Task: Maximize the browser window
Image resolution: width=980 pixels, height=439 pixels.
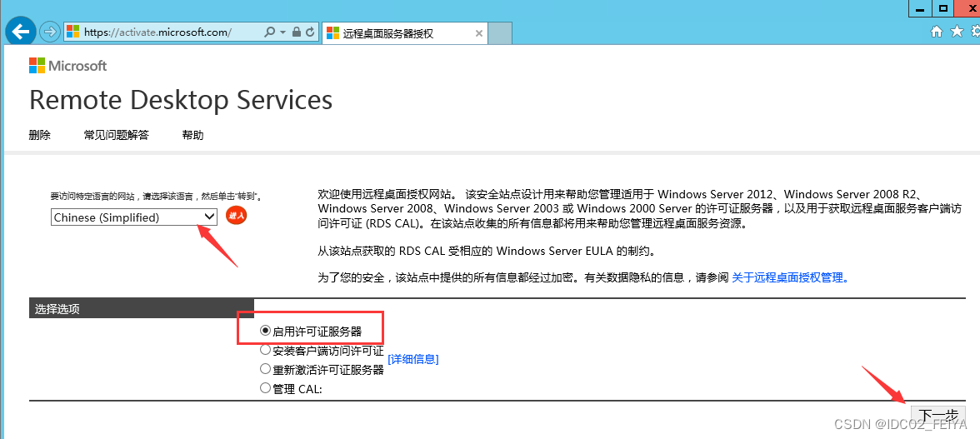Action: coord(943,7)
